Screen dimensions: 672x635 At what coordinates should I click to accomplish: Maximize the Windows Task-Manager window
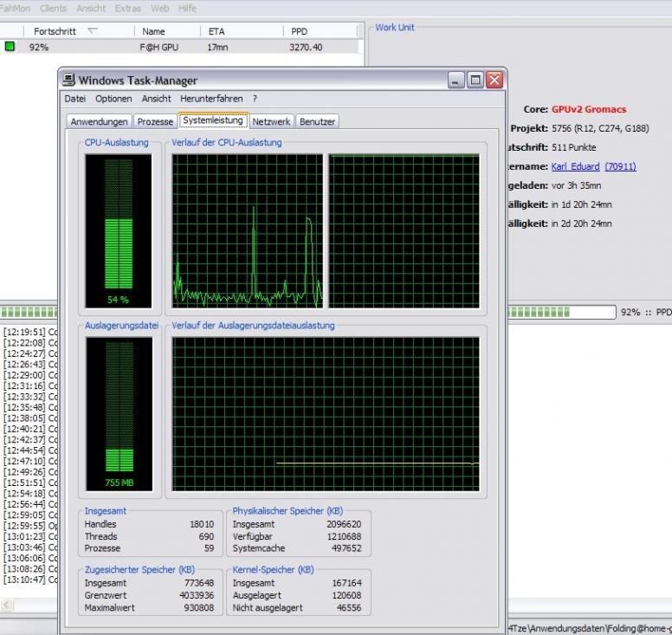coord(475,81)
